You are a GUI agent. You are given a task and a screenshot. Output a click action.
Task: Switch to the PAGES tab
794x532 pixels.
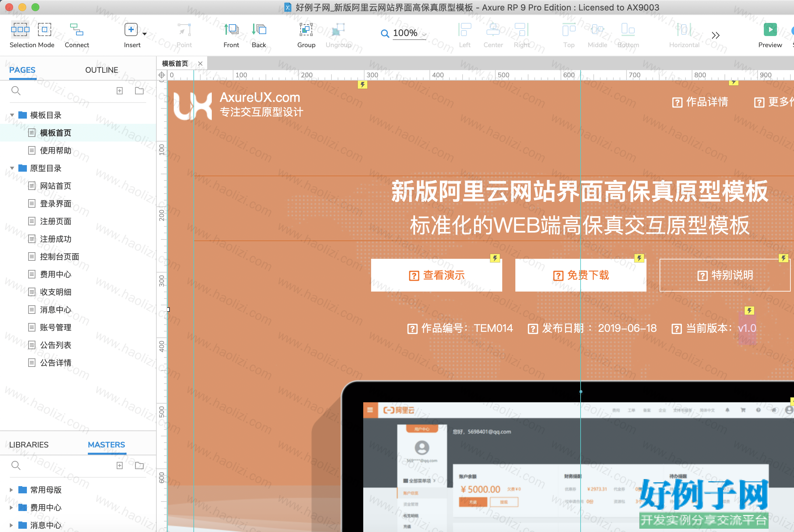tap(22, 70)
